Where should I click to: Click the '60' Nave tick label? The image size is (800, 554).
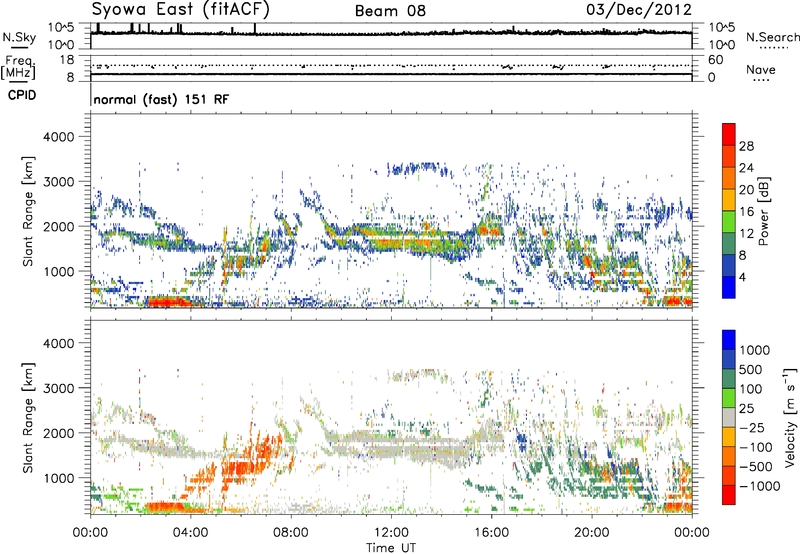point(715,60)
